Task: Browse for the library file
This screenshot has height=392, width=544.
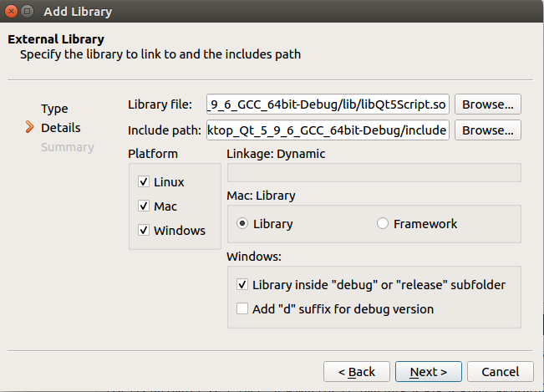Action: point(488,104)
